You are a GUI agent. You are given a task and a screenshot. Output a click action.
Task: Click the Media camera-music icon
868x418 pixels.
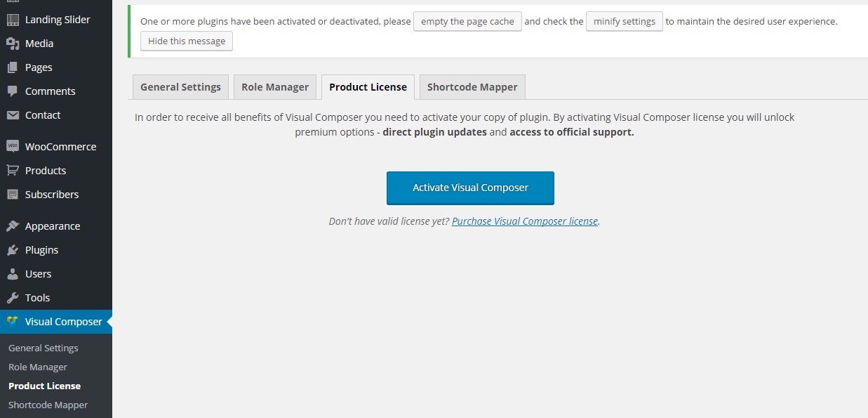tap(12, 44)
